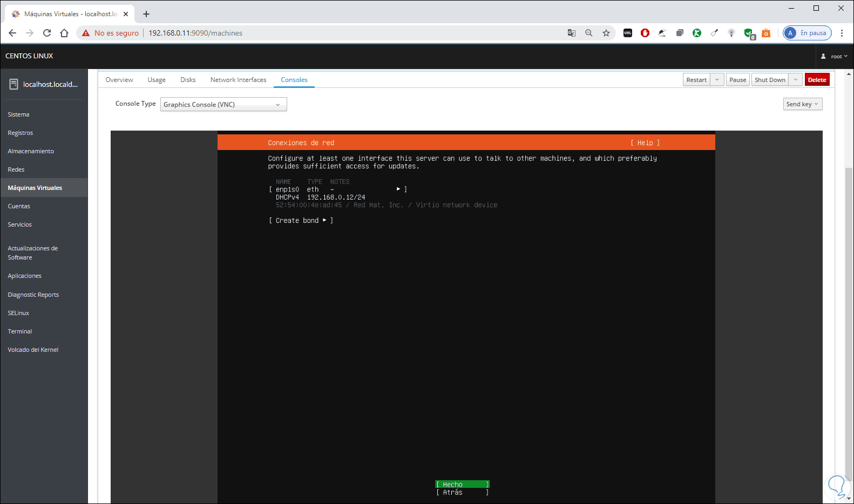Viewport: 854px width, 504px height.
Task: Click the page vertical scrollbar
Action: pyautogui.click(x=849, y=324)
